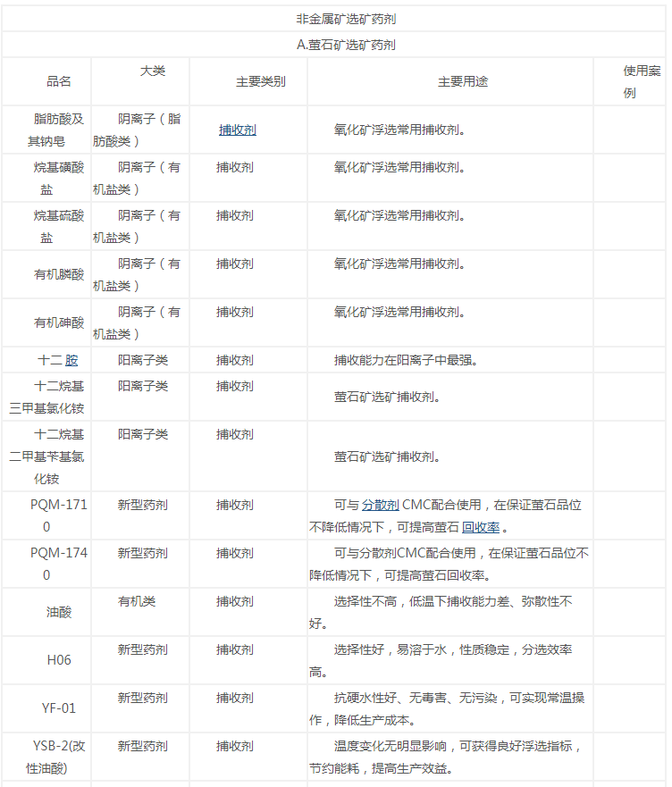Click 选择性不高，低温下捕收能力差 description
672x787 pixels.
pos(441,612)
